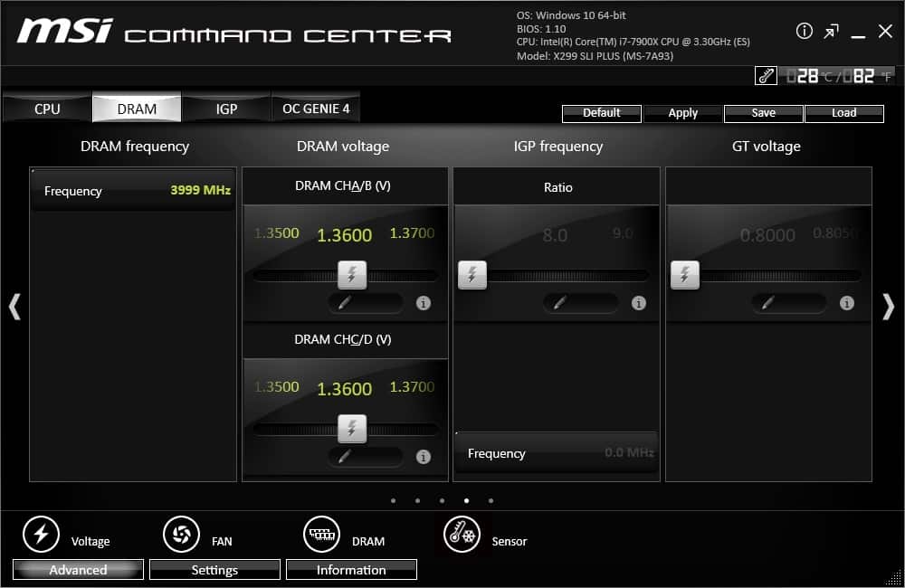Image resolution: width=905 pixels, height=588 pixels.
Task: Go to previous page with left arrow
Action: 14,307
